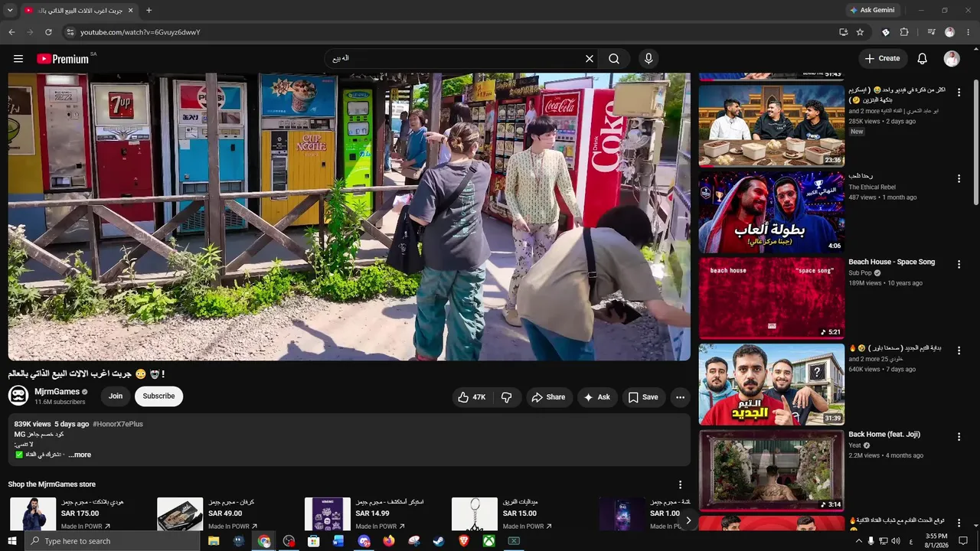Reload the current page

(48, 32)
